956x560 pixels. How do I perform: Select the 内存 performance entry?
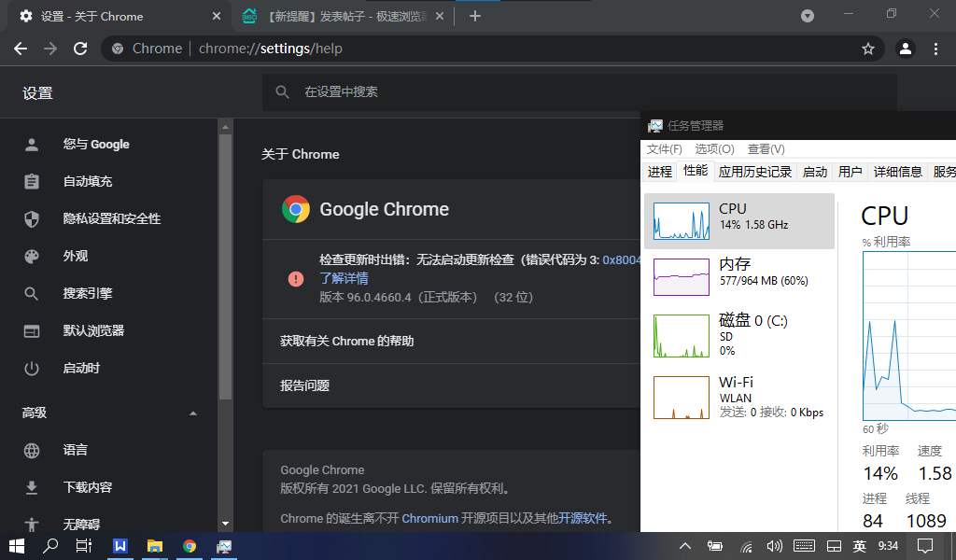[739, 277]
